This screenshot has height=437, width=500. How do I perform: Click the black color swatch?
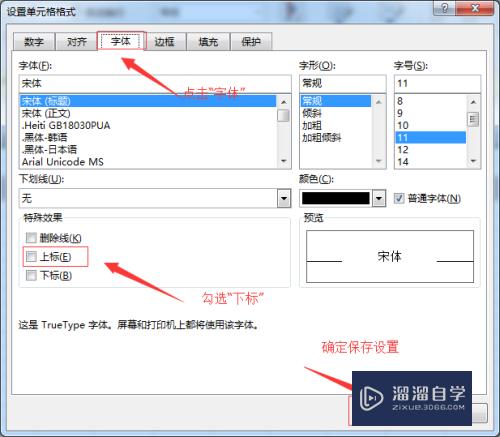(x=336, y=198)
